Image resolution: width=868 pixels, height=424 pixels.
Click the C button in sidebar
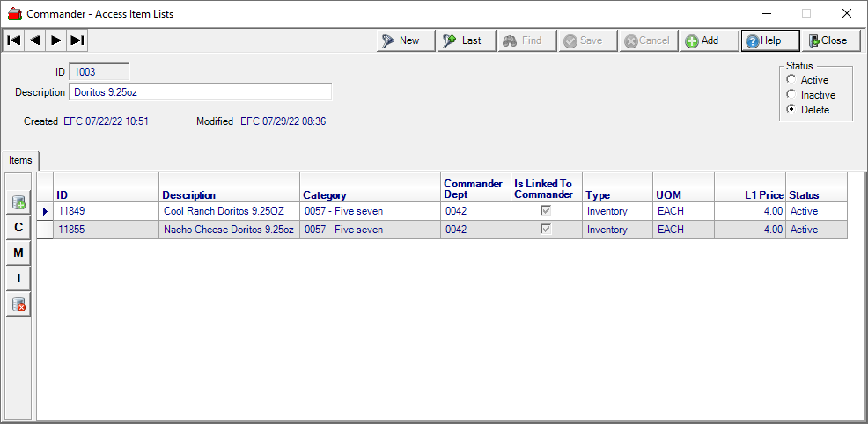[18, 228]
